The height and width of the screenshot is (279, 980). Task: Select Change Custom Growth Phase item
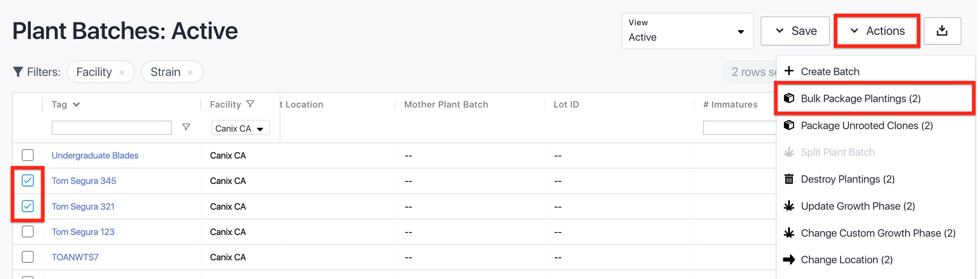(x=878, y=233)
